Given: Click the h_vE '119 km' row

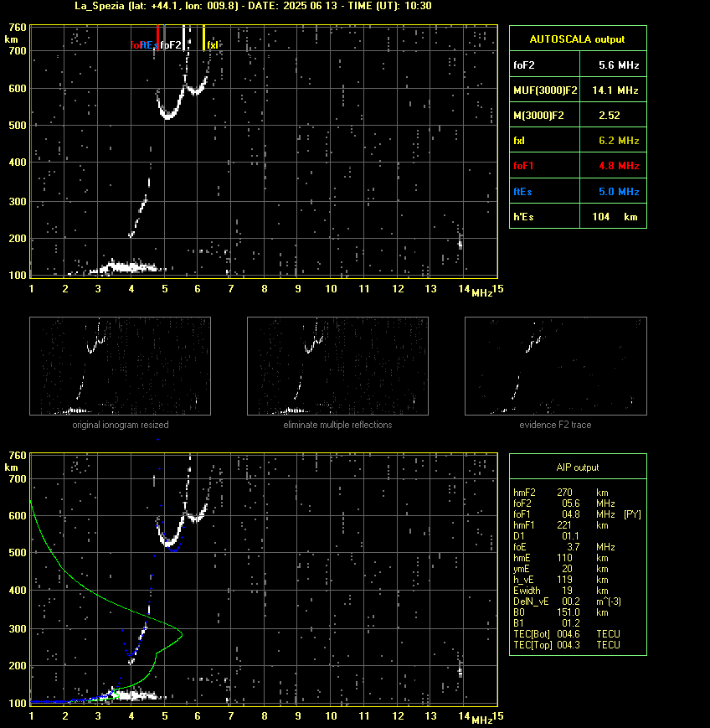Looking at the screenshot, I should coord(561,580).
